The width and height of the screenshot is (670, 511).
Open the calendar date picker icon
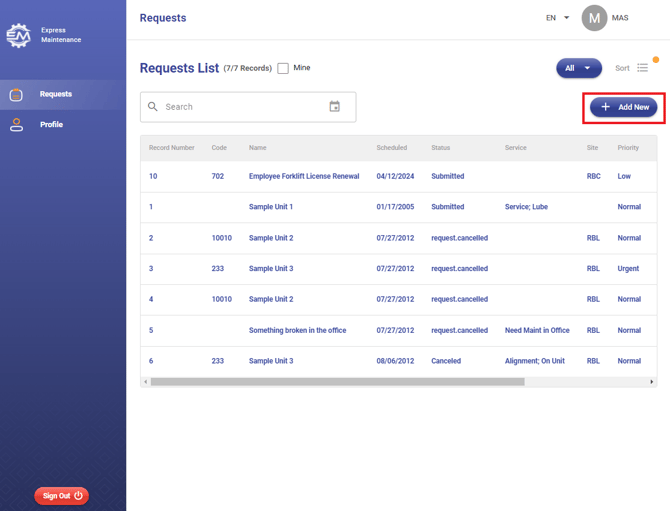pyautogui.click(x=335, y=107)
